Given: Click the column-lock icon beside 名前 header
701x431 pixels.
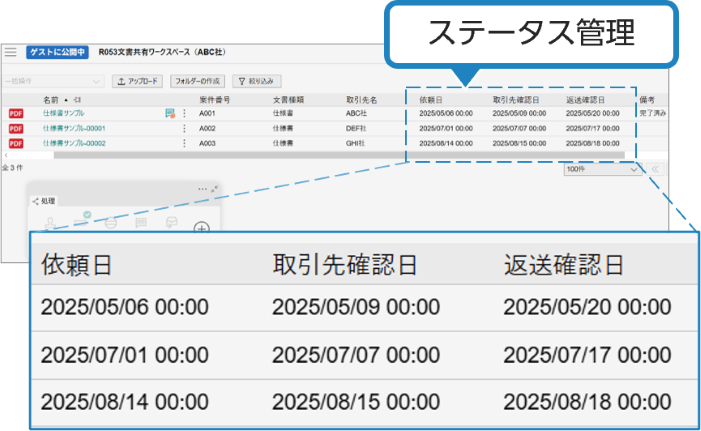Looking at the screenshot, I should [77, 100].
